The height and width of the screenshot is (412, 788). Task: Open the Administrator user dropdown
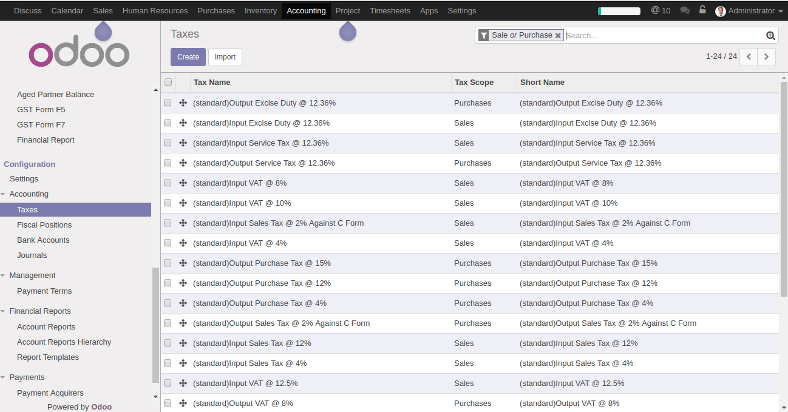[748, 11]
